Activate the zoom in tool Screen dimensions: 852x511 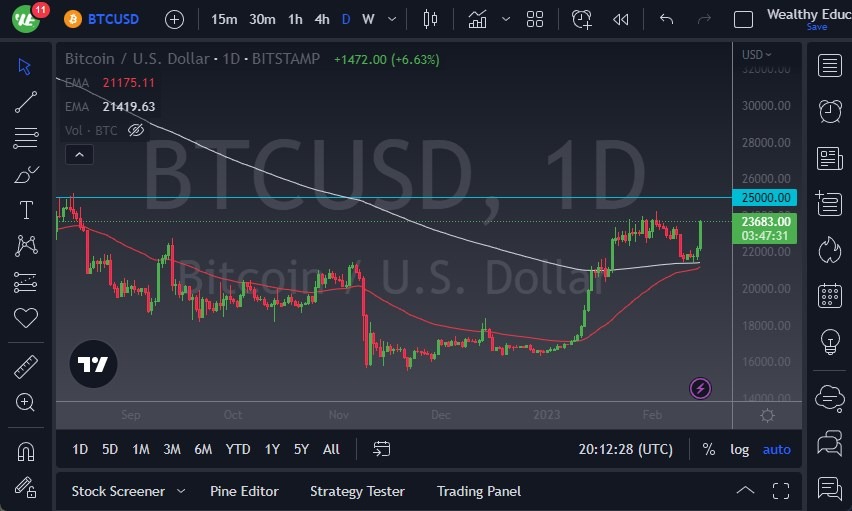click(x=25, y=402)
